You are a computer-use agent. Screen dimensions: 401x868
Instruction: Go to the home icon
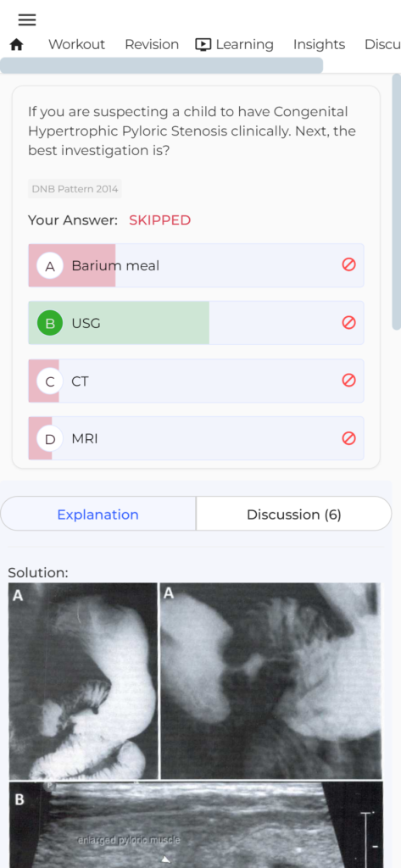[x=17, y=45]
